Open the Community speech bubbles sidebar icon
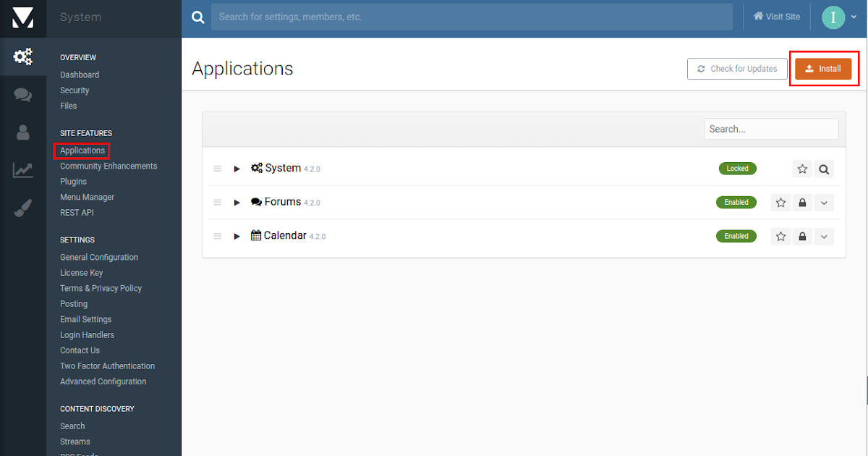The image size is (868, 456). coord(23,95)
